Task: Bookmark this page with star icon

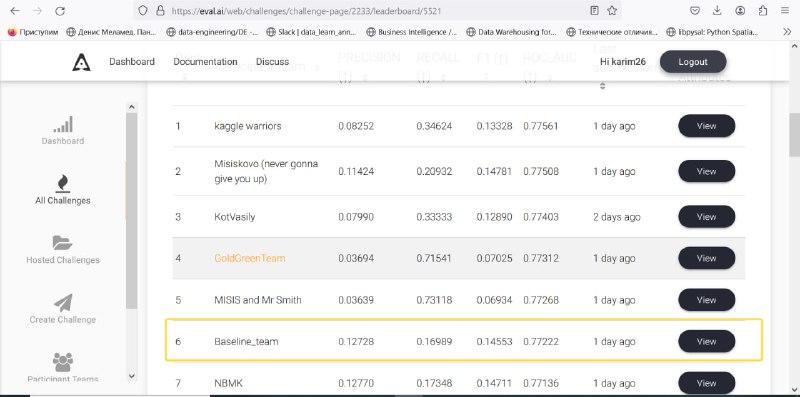Action: pyautogui.click(x=612, y=11)
